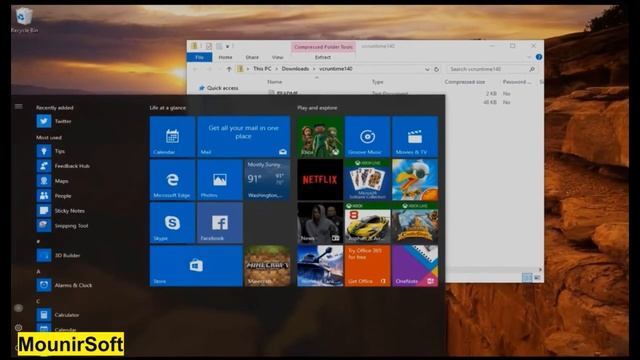Click the 'Play and explore' group heading
640x360 pixels.
317,108
